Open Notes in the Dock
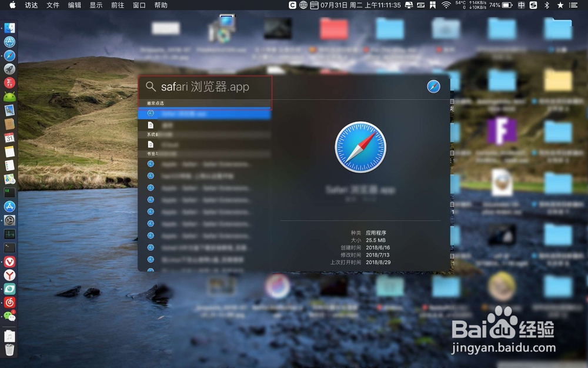This screenshot has height=368, width=588. (9, 151)
